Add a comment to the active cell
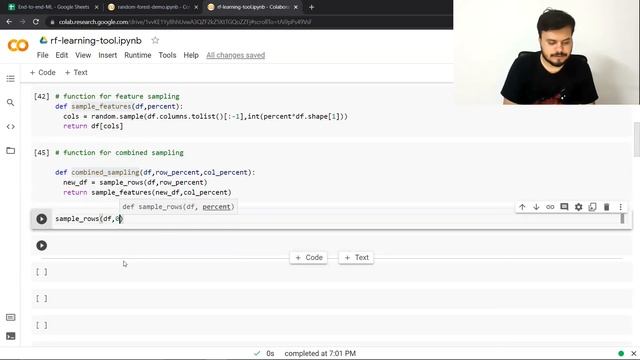The width and height of the screenshot is (640, 360). tap(564, 207)
